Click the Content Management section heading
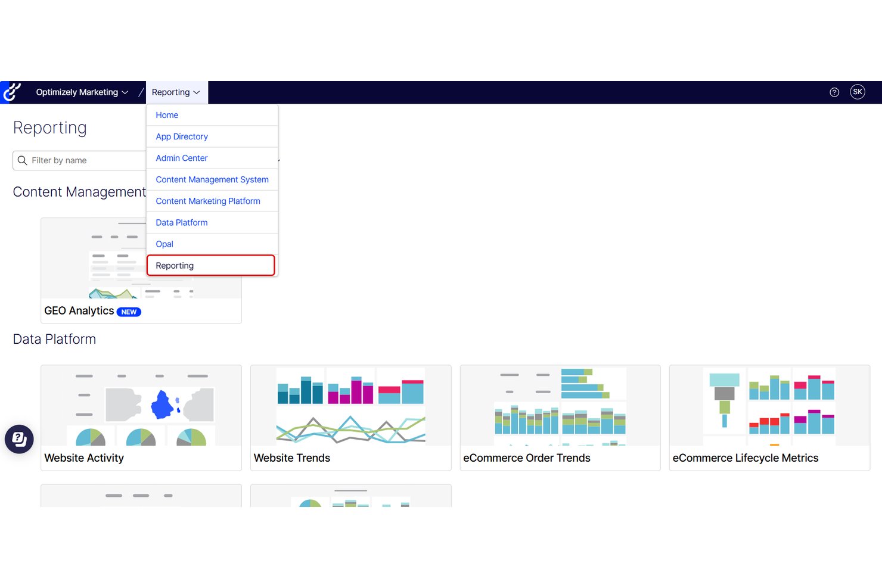The image size is (882, 588). click(x=79, y=192)
